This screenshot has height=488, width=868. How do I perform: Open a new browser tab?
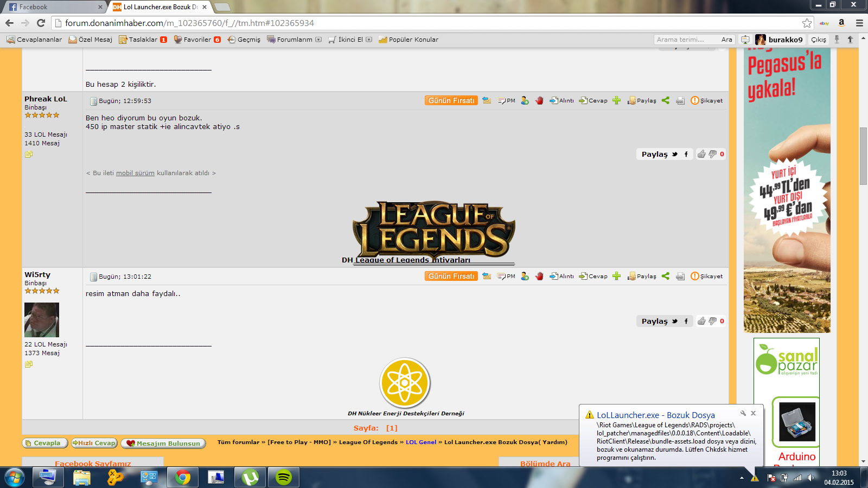222,7
